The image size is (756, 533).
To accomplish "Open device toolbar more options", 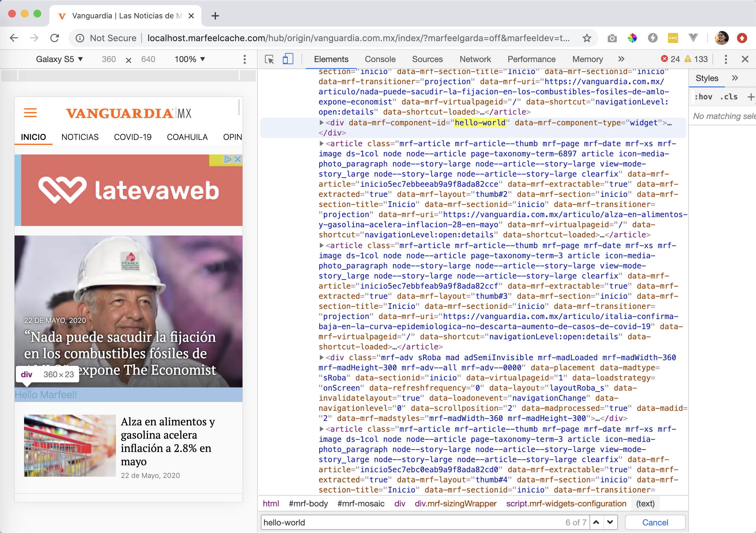I will [244, 59].
